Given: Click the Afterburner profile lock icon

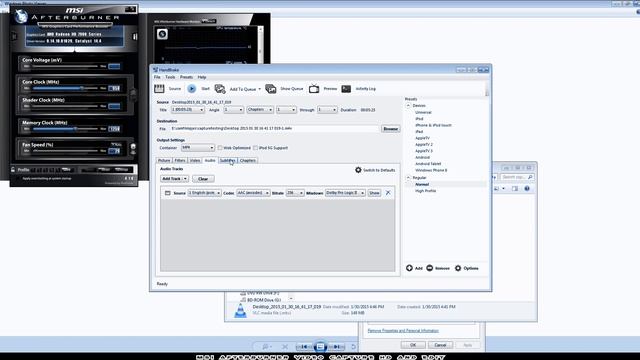Looking at the screenshot, I should click(x=13, y=169).
